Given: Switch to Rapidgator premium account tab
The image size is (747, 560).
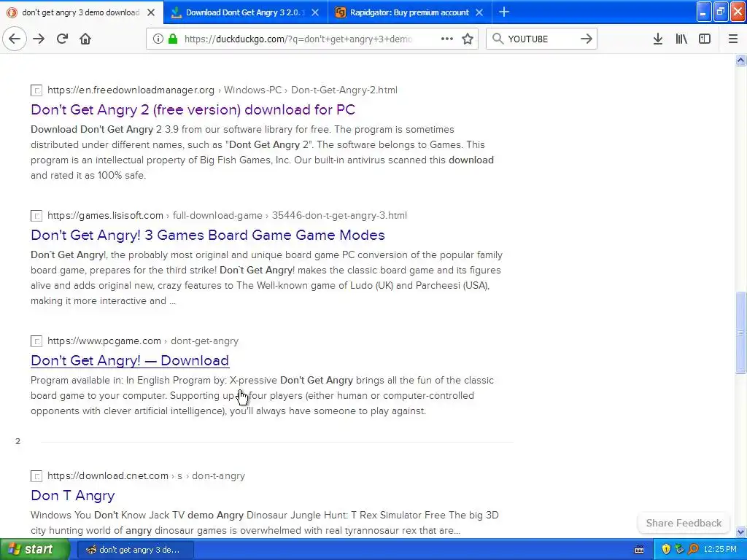Looking at the screenshot, I should 410,12.
